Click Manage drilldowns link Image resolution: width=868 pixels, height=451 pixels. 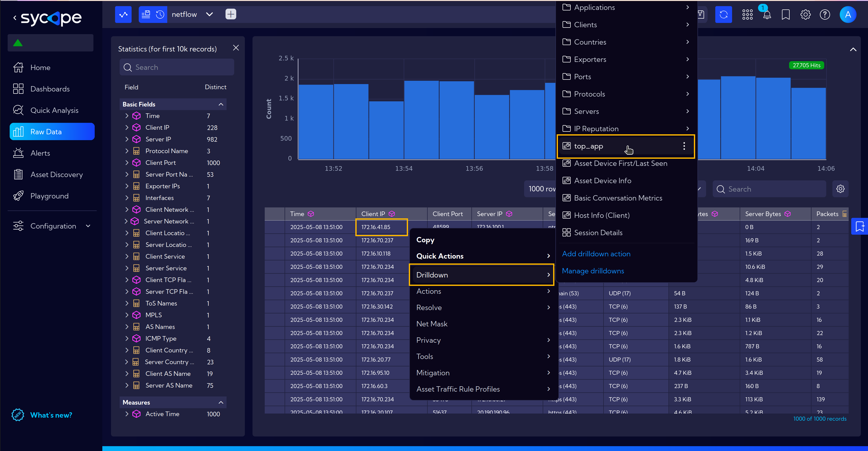(593, 271)
